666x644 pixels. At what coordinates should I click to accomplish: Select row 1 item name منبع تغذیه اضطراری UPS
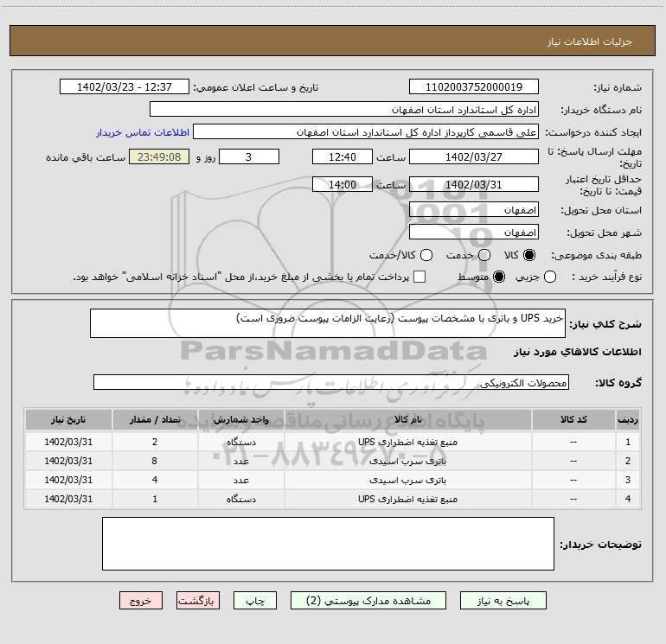[407, 442]
